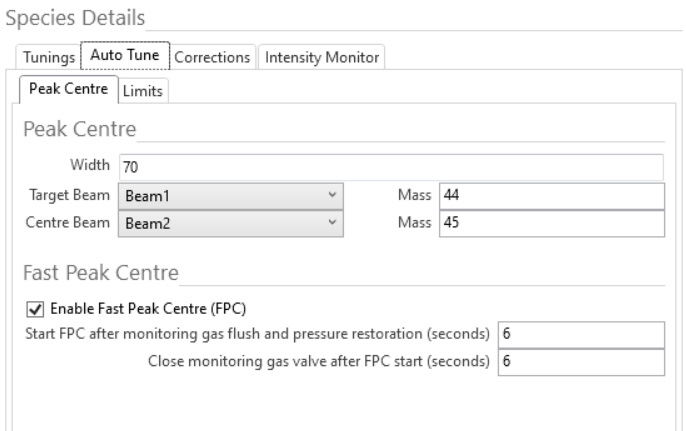Image resolution: width=686 pixels, height=431 pixels.
Task: Select the Peak Centre sub-tab
Action: pyautogui.click(x=69, y=90)
